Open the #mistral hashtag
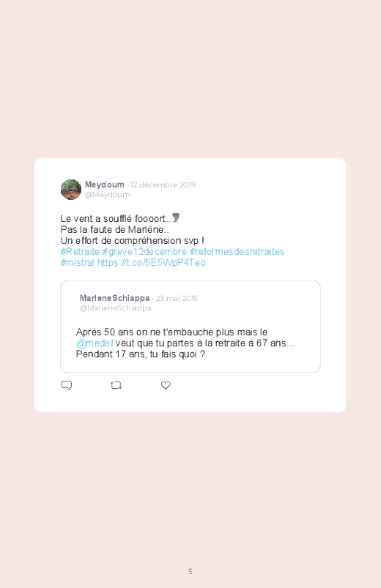 point(78,262)
